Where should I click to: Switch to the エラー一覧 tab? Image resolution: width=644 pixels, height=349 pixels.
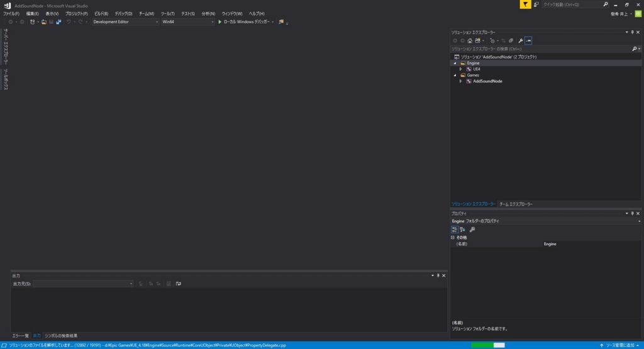[x=21, y=336]
